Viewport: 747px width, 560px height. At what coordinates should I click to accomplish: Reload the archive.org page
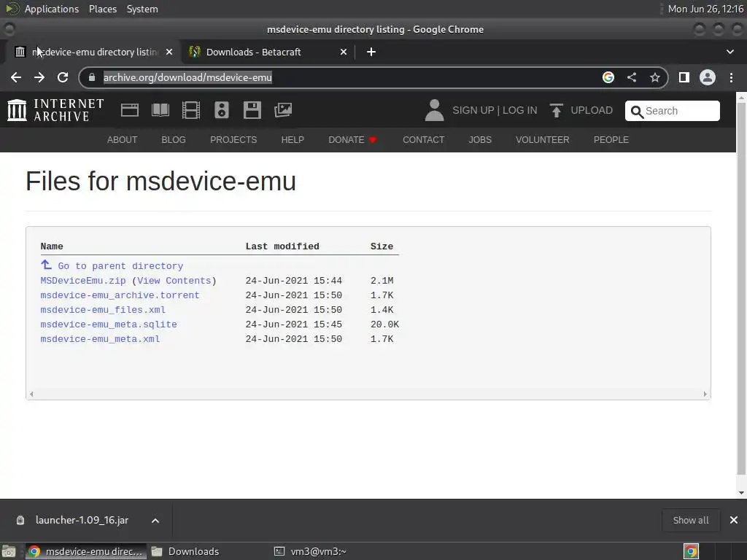pos(63,77)
